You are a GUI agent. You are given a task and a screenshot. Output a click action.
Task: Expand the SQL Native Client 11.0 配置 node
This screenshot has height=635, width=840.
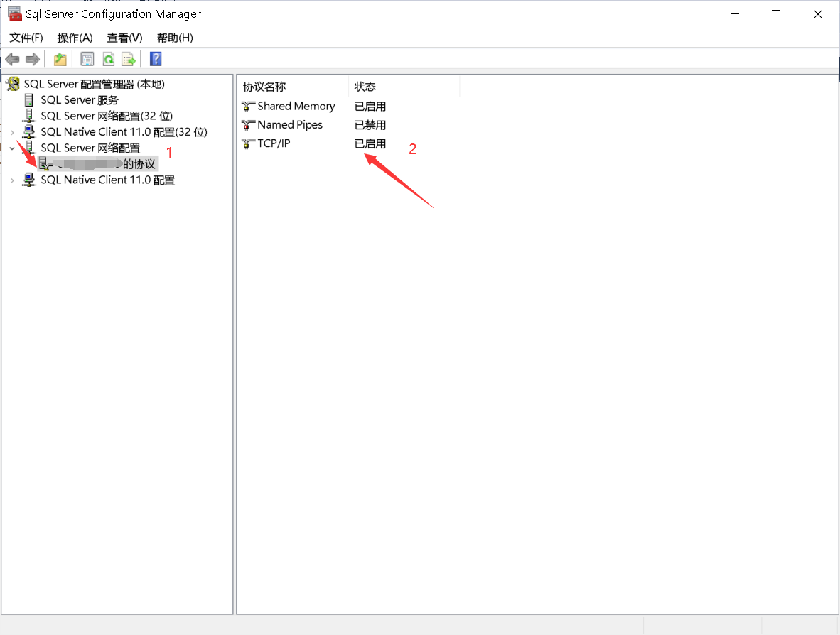coord(12,180)
